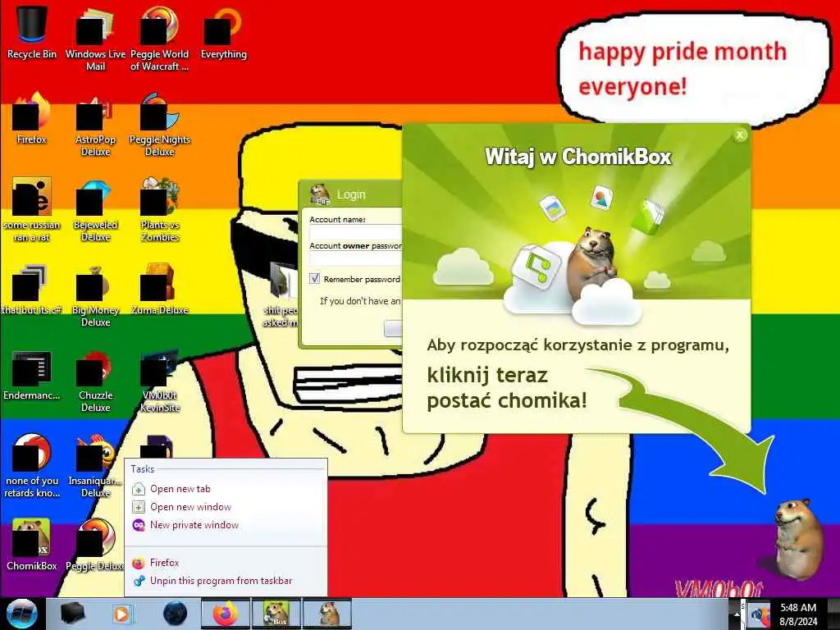This screenshot has width=840, height=630.
Task: Launch Insaniquarium Deluxe desktop shortcut
Action: [95, 466]
